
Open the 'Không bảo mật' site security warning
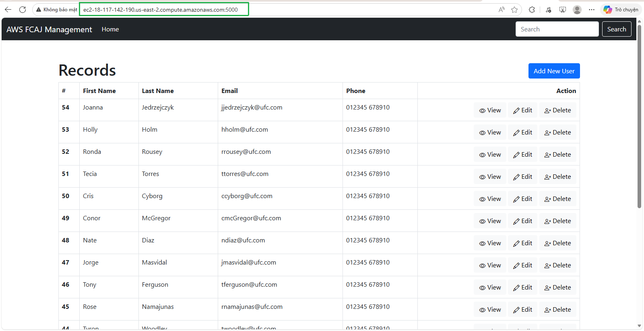pos(57,10)
